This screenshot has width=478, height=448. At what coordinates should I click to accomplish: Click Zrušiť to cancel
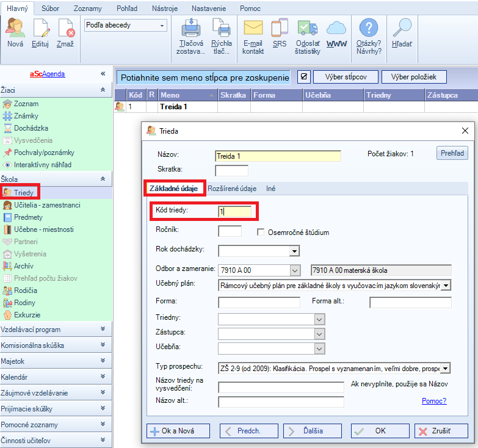click(441, 431)
